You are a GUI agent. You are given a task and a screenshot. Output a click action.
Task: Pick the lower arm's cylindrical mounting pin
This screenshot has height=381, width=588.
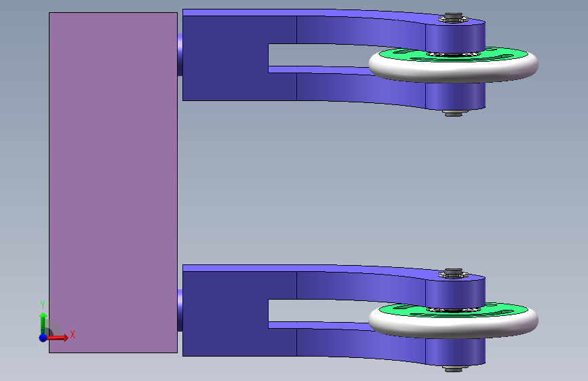coord(180,310)
